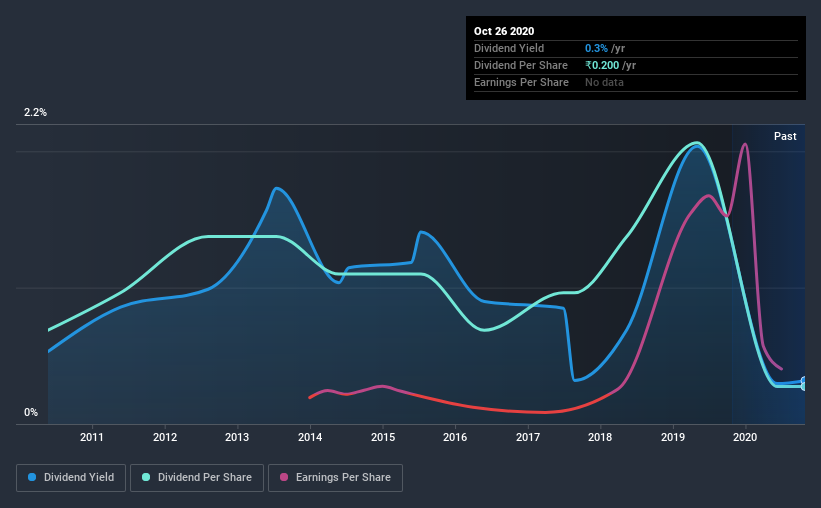Click the pink Earnings Per Share legend dot
Viewport: 821px width, 508px height.
(x=284, y=477)
